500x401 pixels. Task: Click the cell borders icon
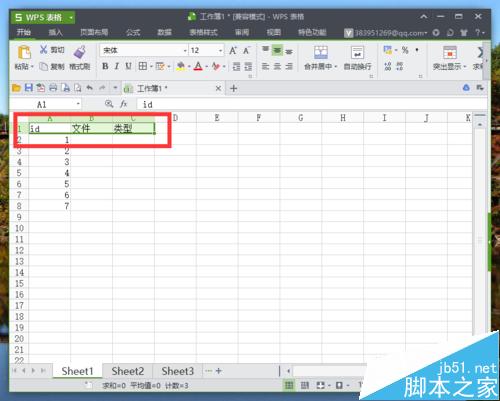(x=142, y=66)
